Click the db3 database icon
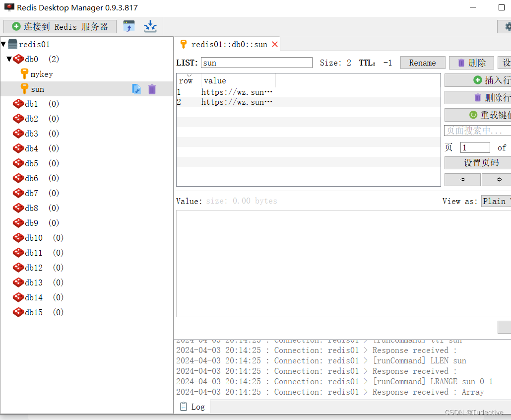 [18, 134]
